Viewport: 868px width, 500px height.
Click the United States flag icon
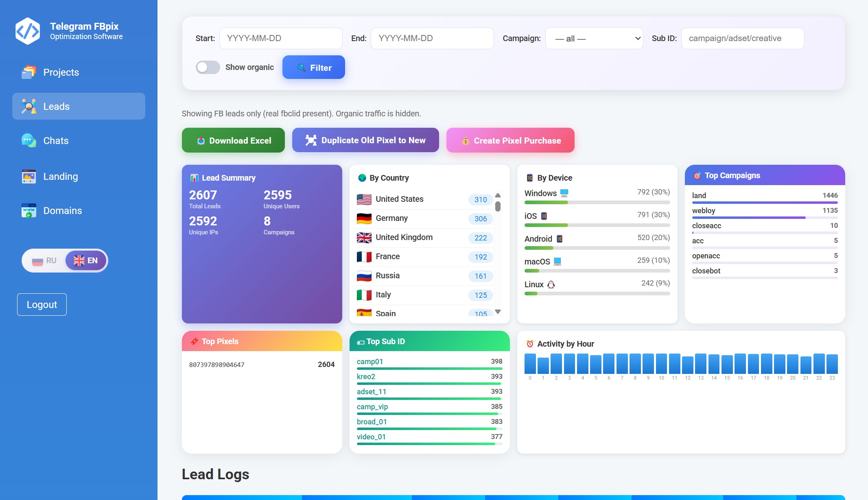point(364,199)
